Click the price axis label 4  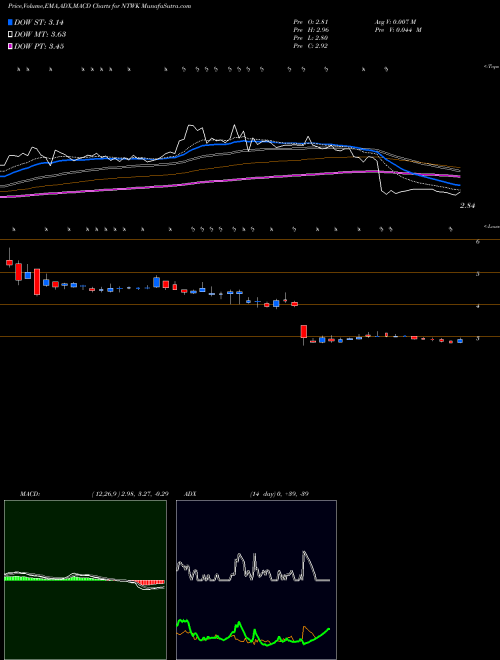478,306
